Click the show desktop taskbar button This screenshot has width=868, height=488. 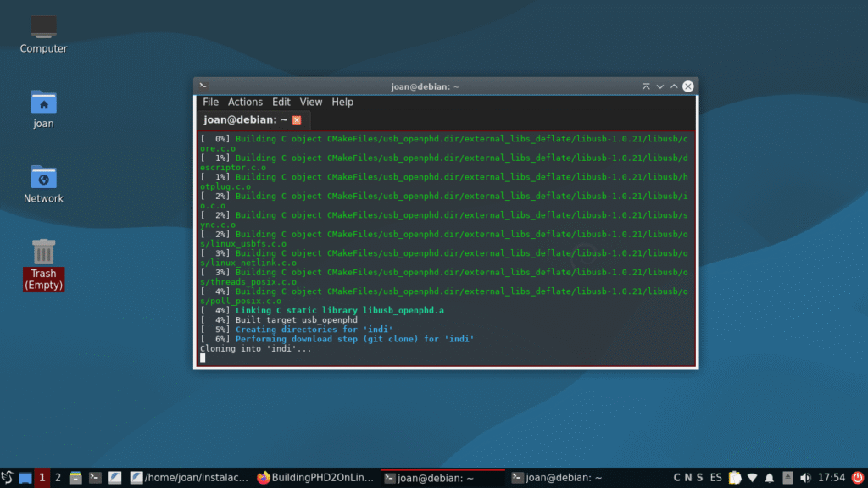(x=25, y=478)
